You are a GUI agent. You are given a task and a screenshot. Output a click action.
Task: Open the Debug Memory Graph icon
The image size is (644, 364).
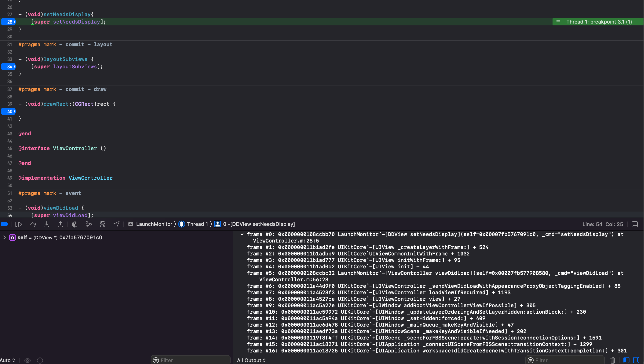coord(88,224)
